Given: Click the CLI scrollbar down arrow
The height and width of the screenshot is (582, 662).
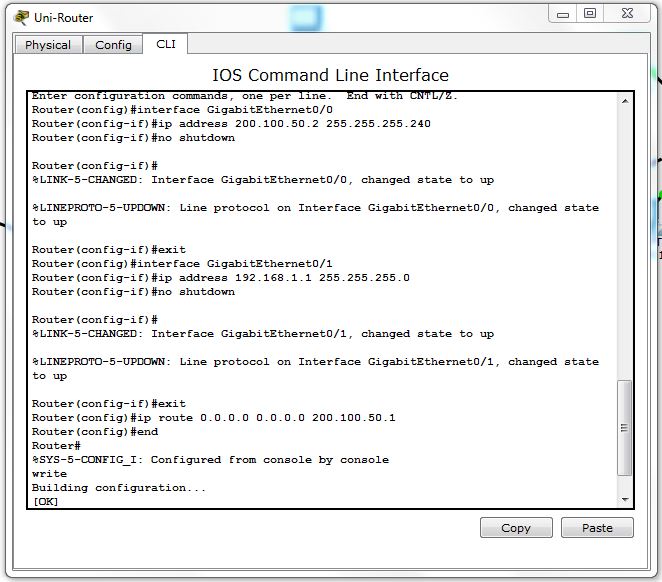Looking at the screenshot, I should pyautogui.click(x=625, y=499).
